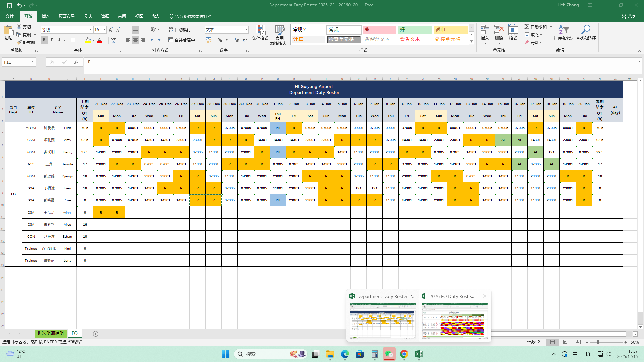
Task: Click the Merge and Center icon
Action: pos(171,40)
